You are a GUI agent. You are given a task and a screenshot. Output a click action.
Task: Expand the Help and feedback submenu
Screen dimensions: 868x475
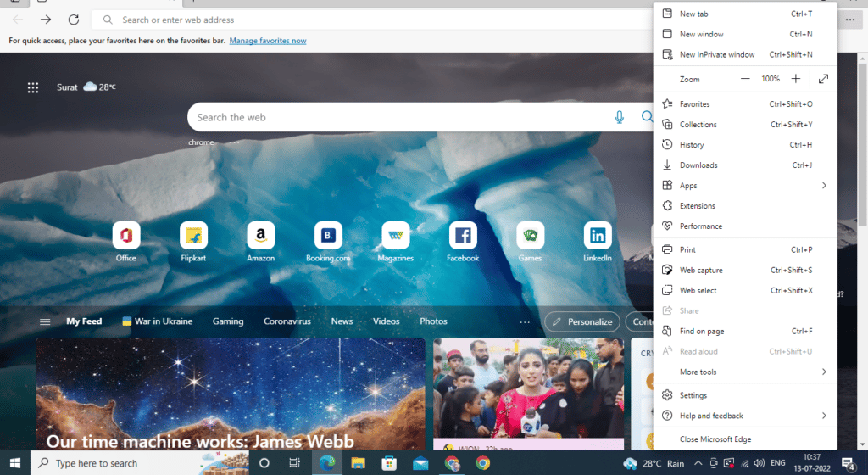tap(745, 416)
